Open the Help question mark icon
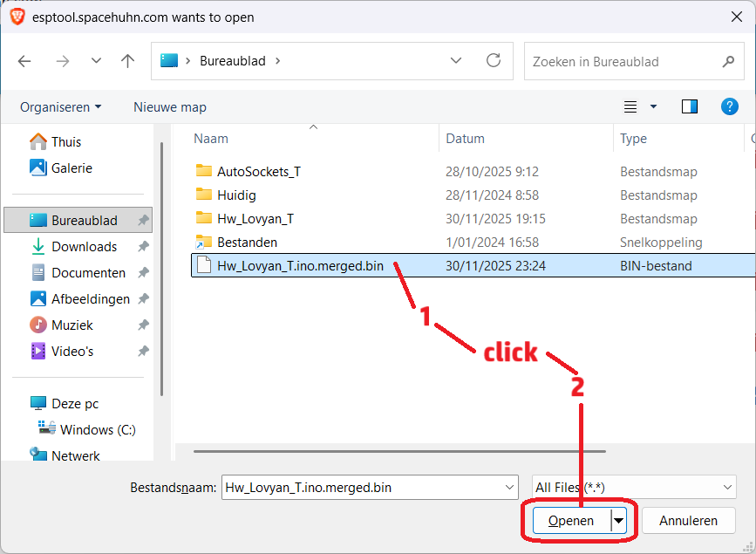756x554 pixels. [x=730, y=106]
